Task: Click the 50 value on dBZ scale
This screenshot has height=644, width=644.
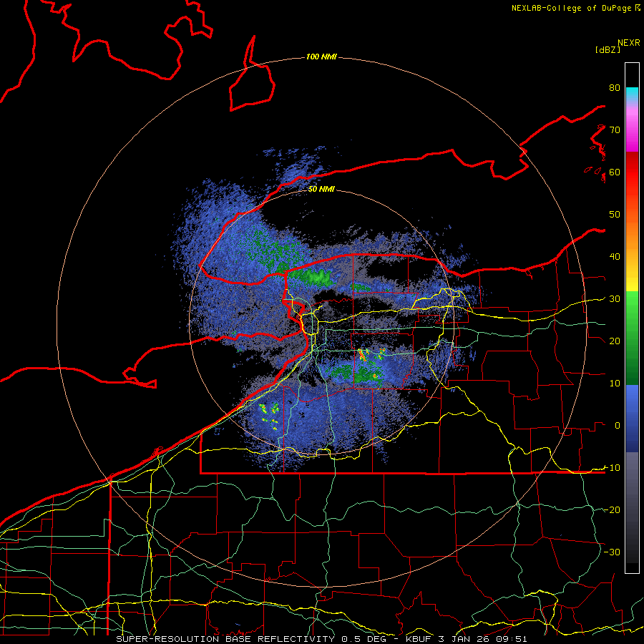Action: click(x=615, y=215)
